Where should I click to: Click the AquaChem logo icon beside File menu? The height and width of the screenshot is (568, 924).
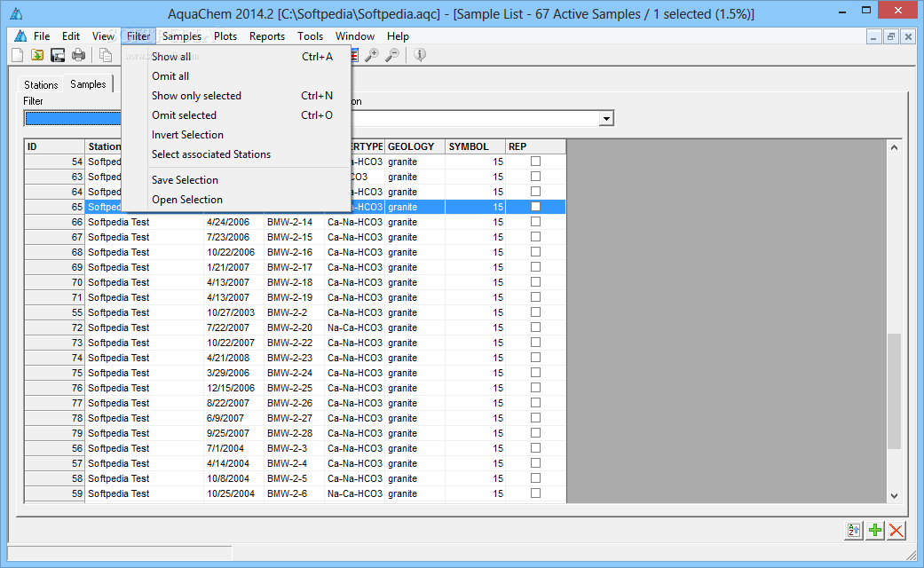[x=20, y=35]
